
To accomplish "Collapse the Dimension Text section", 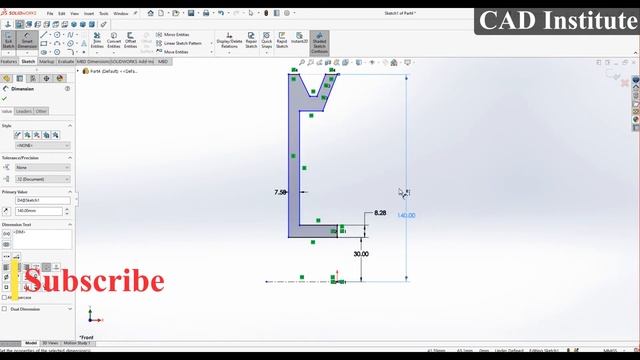I will click(70, 224).
